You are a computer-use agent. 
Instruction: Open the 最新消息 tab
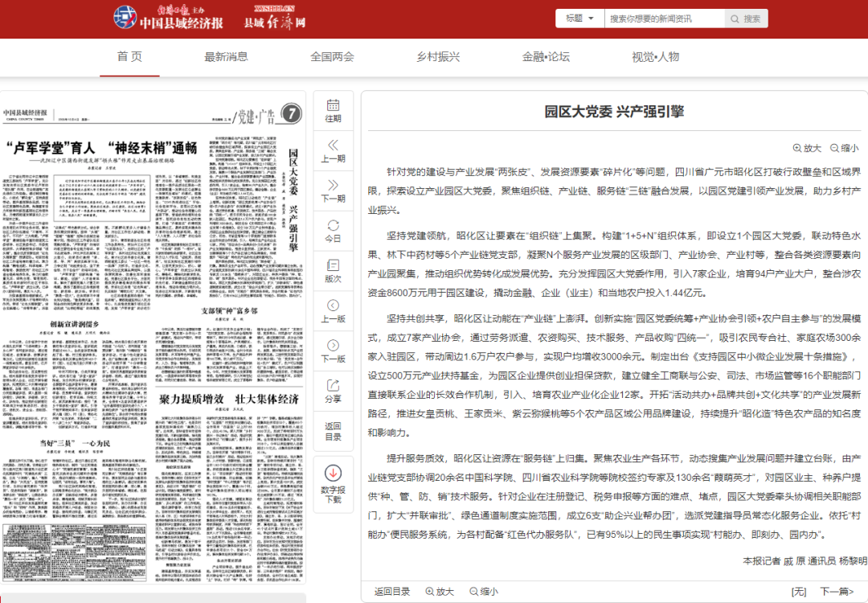[226, 56]
